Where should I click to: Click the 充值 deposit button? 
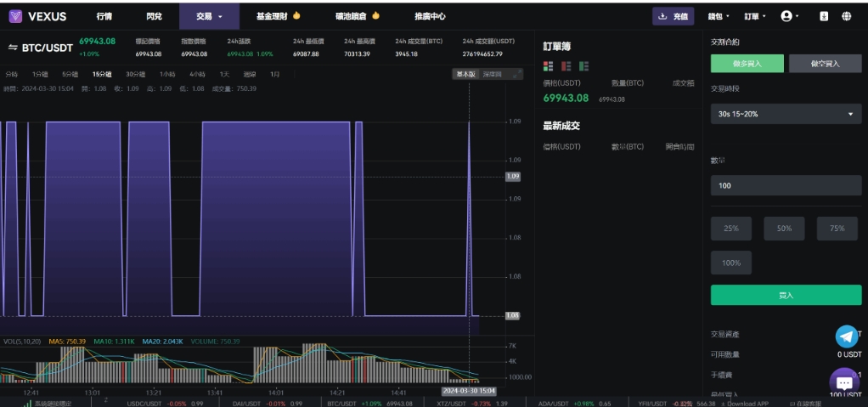point(673,16)
